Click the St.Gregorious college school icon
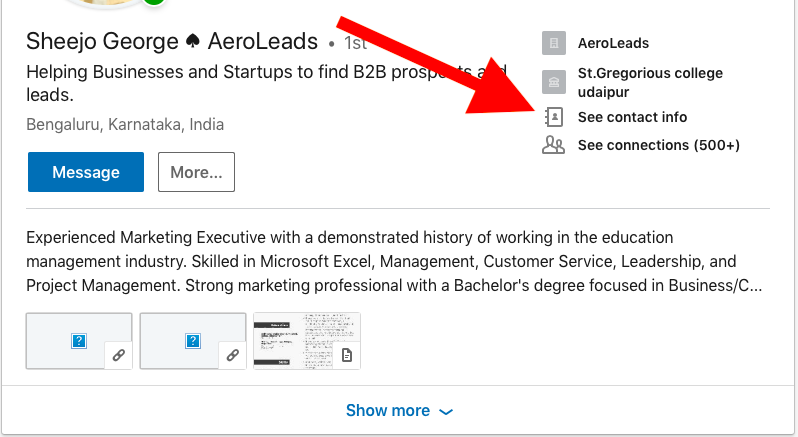 click(x=554, y=82)
